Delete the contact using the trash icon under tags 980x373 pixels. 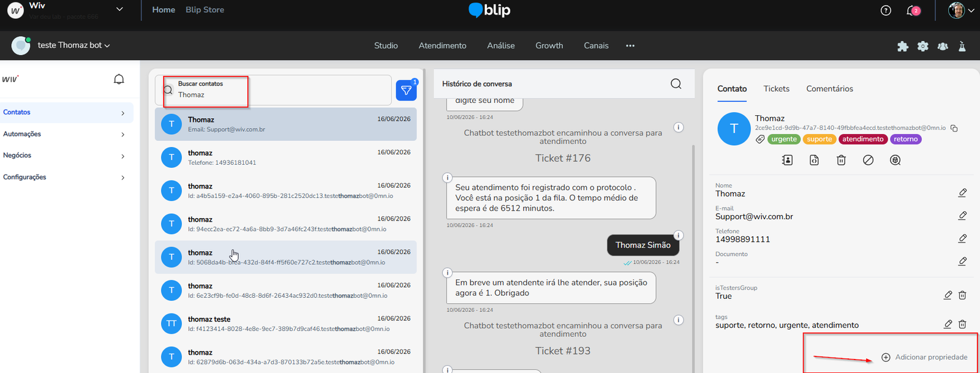click(841, 160)
